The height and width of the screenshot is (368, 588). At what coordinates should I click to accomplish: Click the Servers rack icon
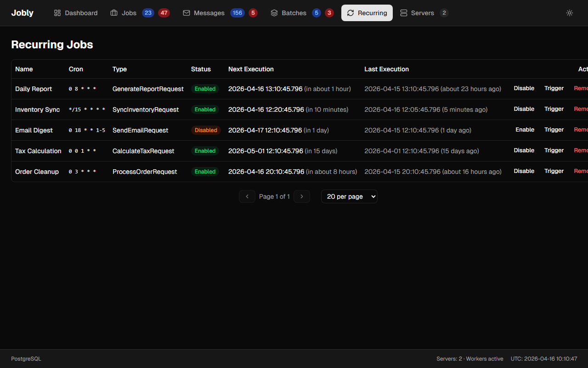(x=404, y=13)
